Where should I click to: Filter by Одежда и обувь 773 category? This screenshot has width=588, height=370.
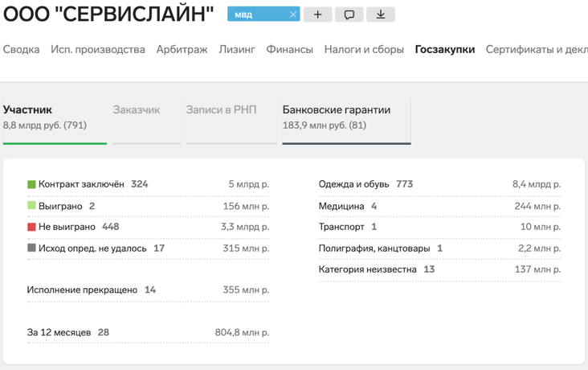pos(440,184)
